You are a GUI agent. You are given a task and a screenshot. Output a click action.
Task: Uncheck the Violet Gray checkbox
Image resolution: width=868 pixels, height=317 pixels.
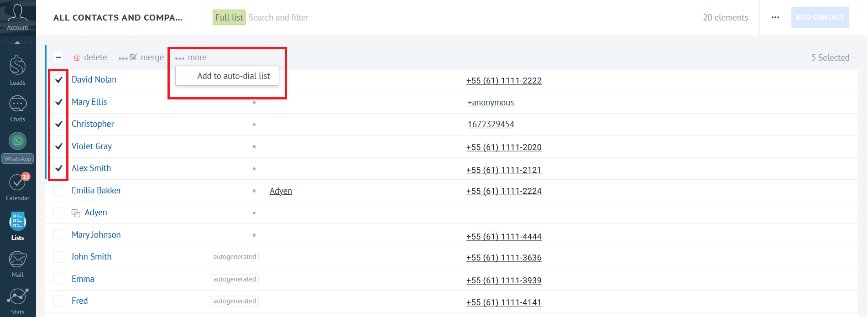[x=59, y=146]
